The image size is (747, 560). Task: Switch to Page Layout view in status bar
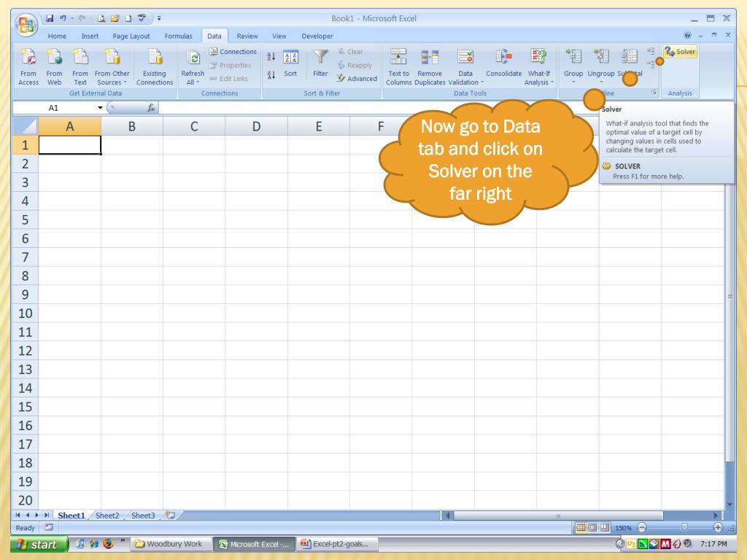pyautogui.click(x=592, y=528)
